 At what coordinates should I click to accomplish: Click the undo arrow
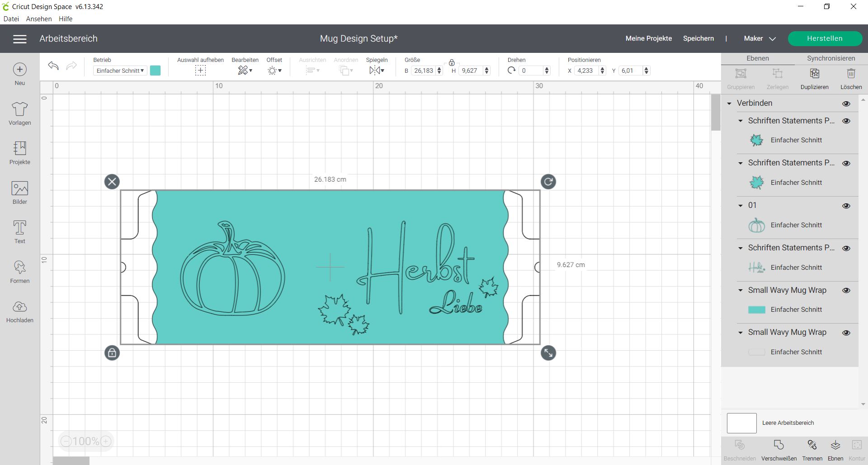click(53, 66)
